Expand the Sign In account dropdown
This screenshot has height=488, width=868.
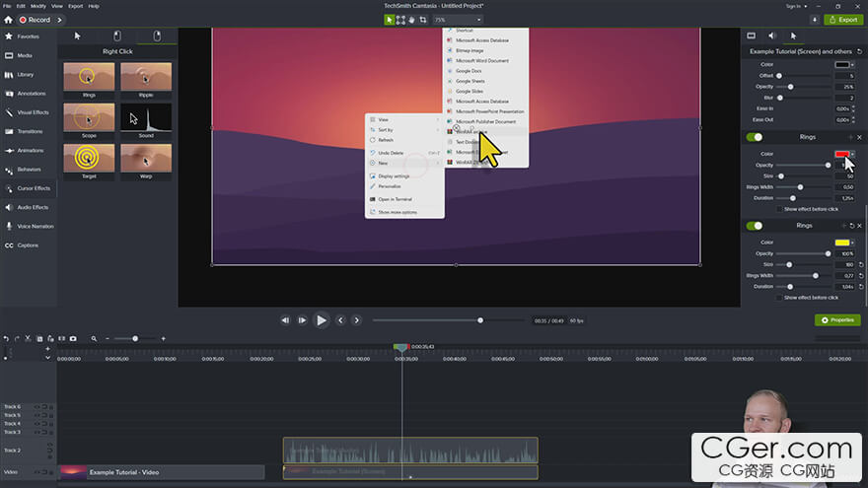[x=797, y=6]
